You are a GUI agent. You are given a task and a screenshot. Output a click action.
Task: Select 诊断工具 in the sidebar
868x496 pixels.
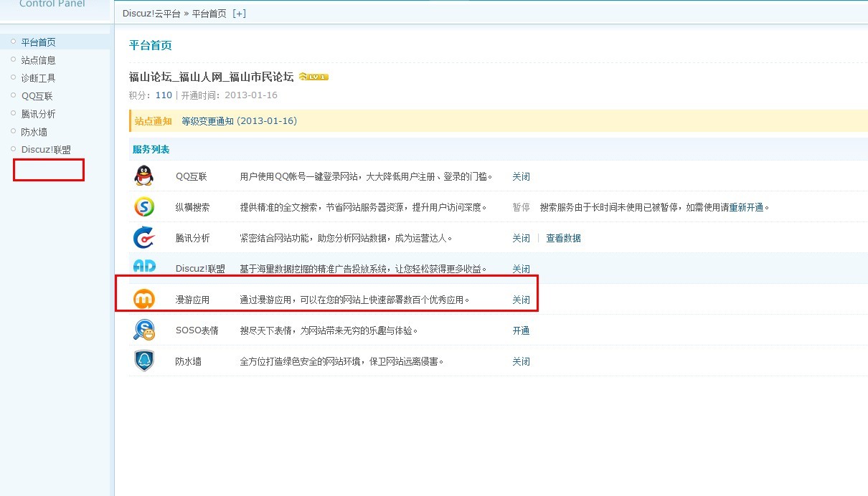click(x=38, y=78)
